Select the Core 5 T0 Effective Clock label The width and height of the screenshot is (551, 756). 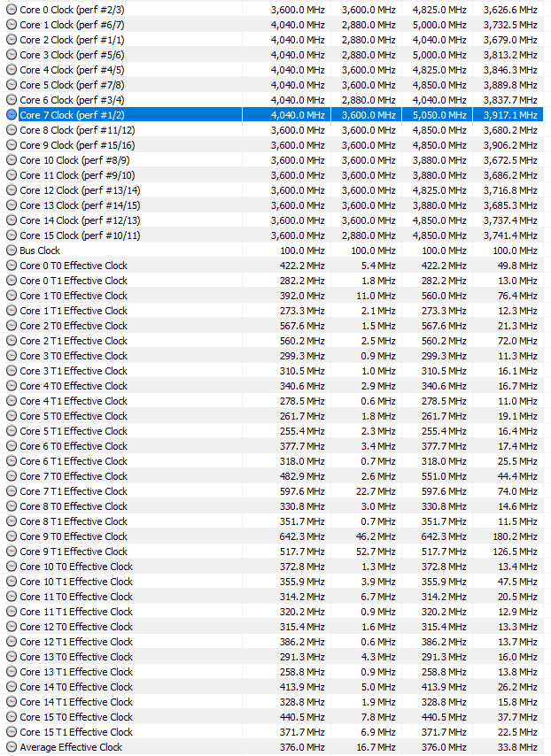click(x=74, y=416)
